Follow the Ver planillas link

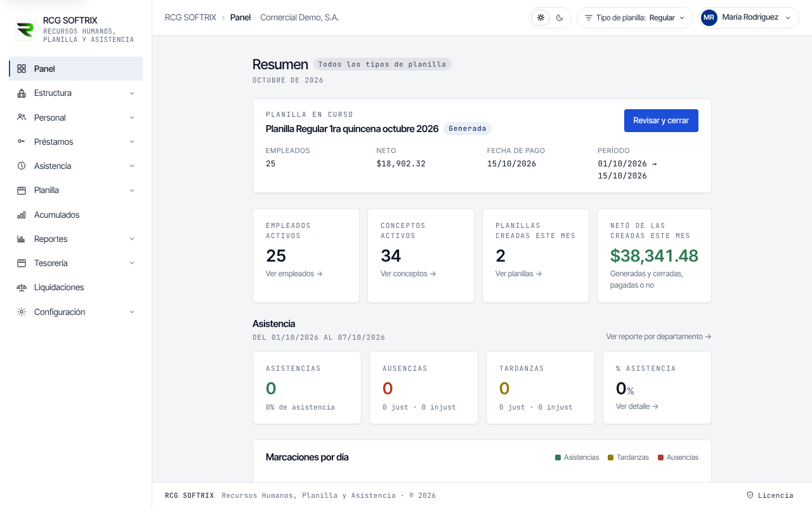(x=519, y=274)
